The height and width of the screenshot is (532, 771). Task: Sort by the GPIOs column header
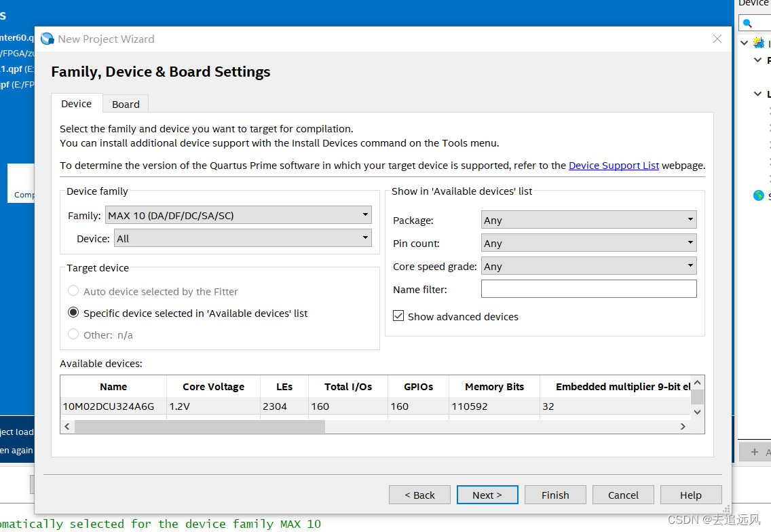pos(419,387)
